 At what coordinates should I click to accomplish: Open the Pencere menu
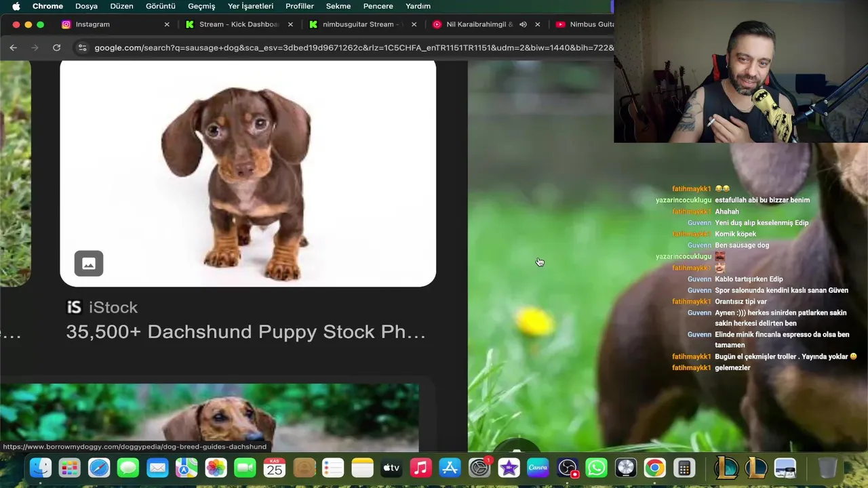point(378,6)
